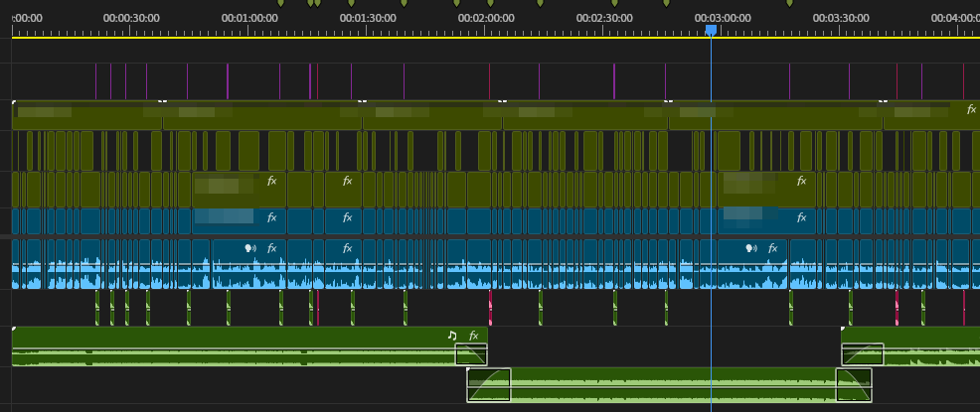Screen dimensions: 980x412
Task: Select first clip on topmost olive track
Action: pyautogui.click(x=86, y=115)
